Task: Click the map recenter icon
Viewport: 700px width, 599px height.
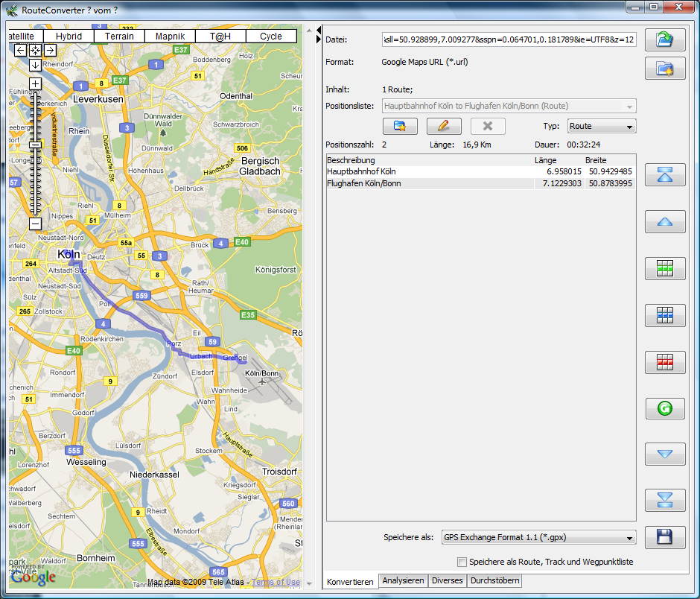Action: tap(35, 50)
